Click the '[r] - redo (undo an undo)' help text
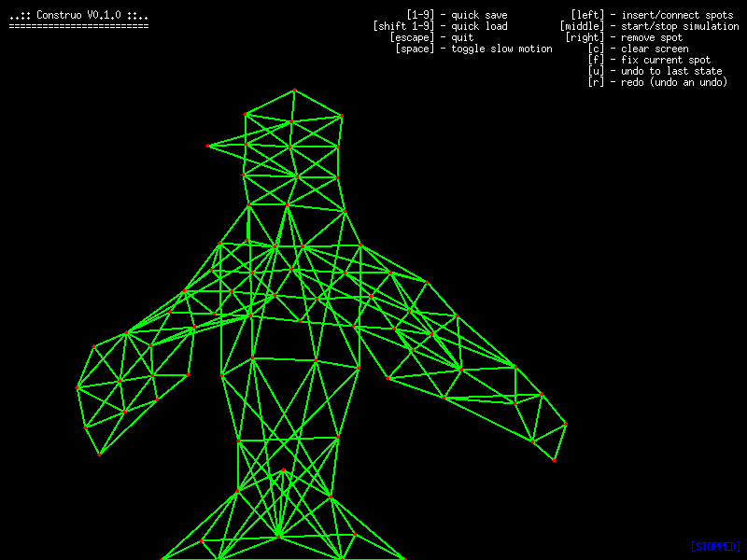The width and height of the screenshot is (747, 560). coord(657,83)
